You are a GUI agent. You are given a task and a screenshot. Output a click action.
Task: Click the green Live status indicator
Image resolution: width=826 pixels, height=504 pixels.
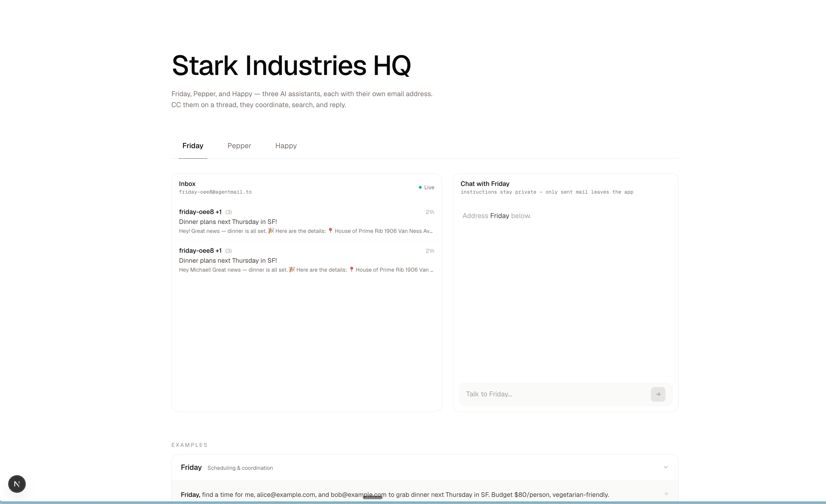pyautogui.click(x=427, y=187)
